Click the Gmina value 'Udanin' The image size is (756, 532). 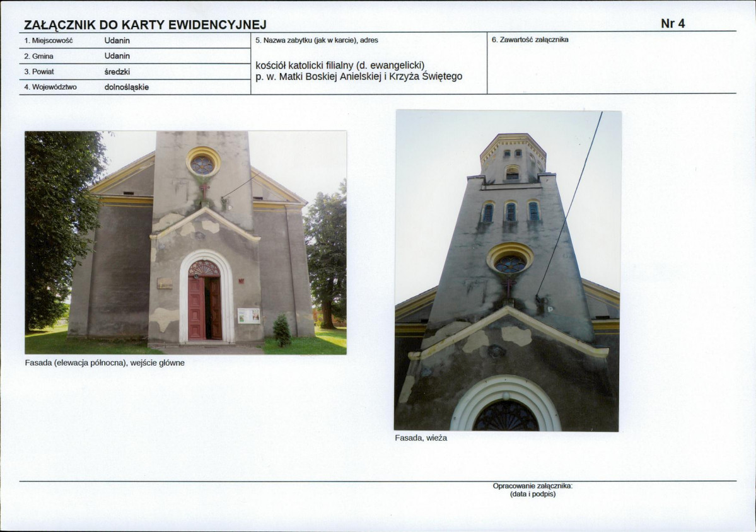[117, 56]
